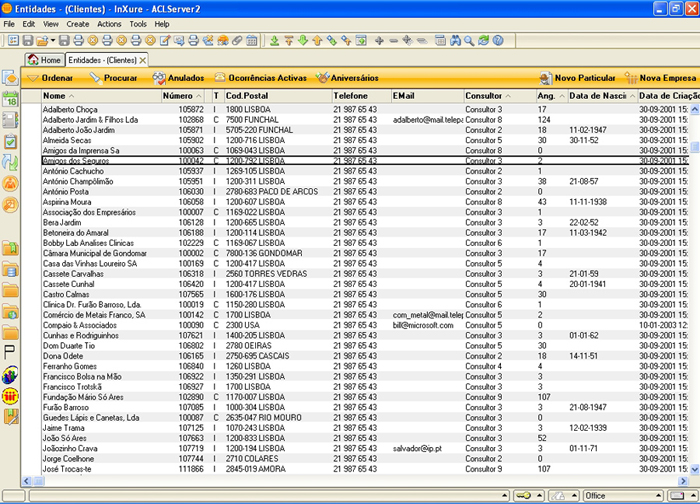Sort by the Consultor column header

[485, 96]
